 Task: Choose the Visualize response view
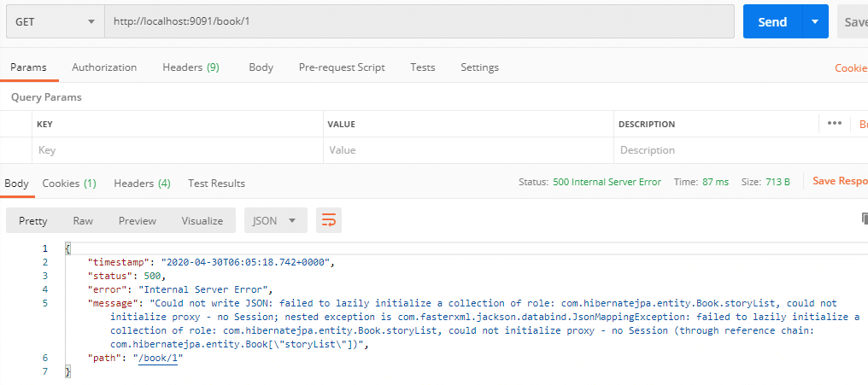pos(202,220)
